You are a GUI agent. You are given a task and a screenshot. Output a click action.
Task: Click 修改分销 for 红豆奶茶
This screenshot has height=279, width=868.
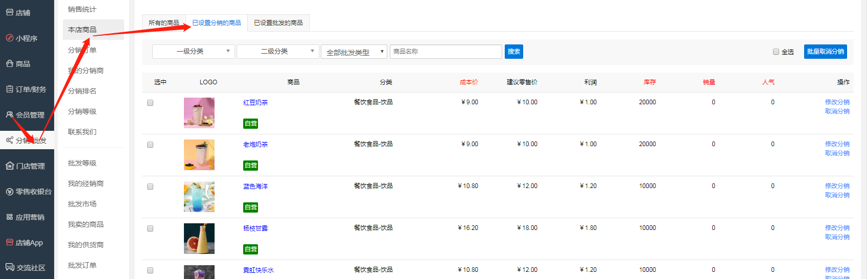click(x=837, y=102)
